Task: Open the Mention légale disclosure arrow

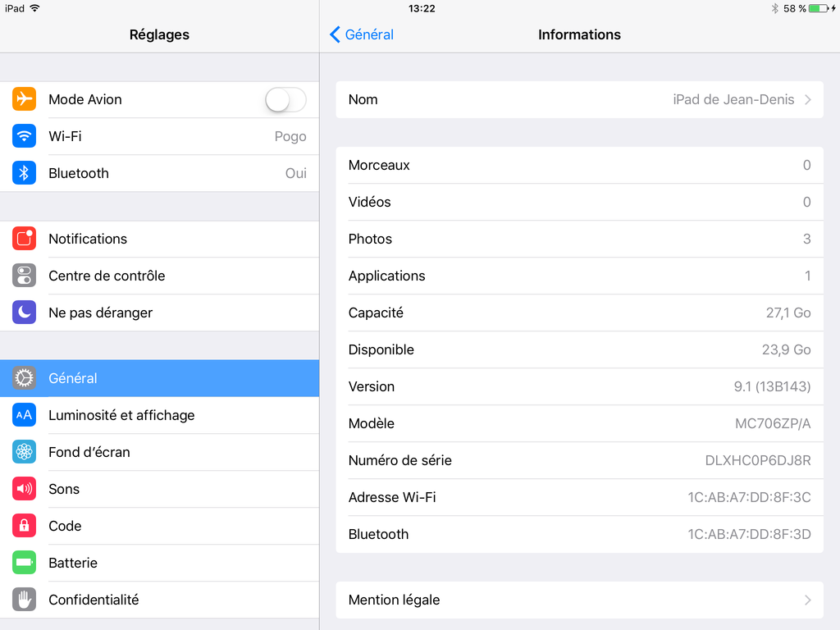Action: 808,600
